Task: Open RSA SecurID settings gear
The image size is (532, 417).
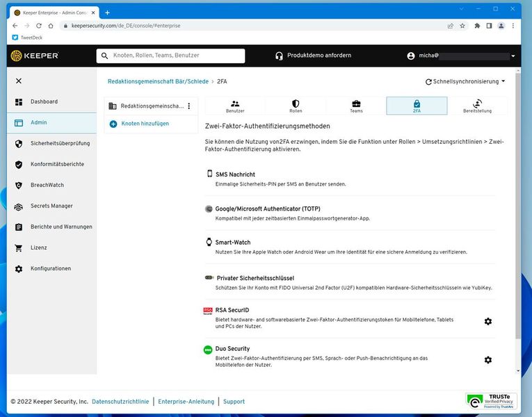Action: pyautogui.click(x=488, y=321)
